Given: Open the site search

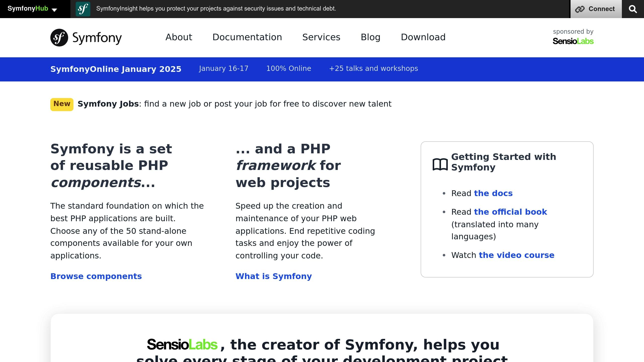Looking at the screenshot, I should [633, 9].
